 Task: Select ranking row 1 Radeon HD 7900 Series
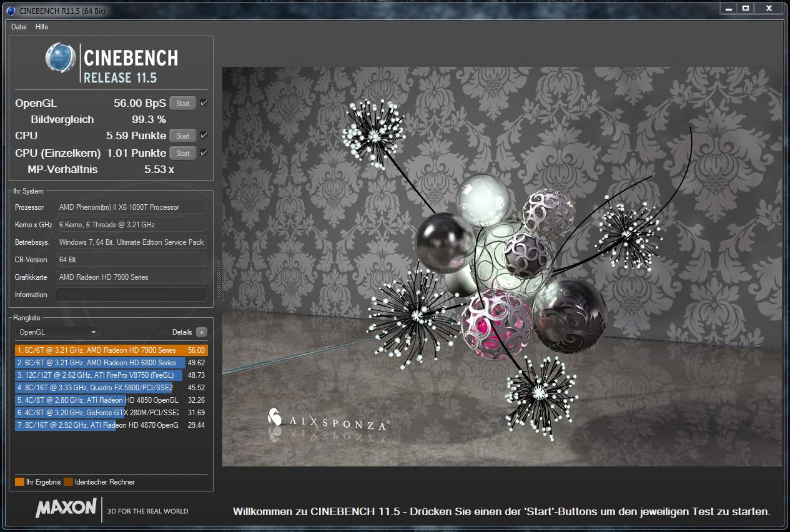coord(111,350)
